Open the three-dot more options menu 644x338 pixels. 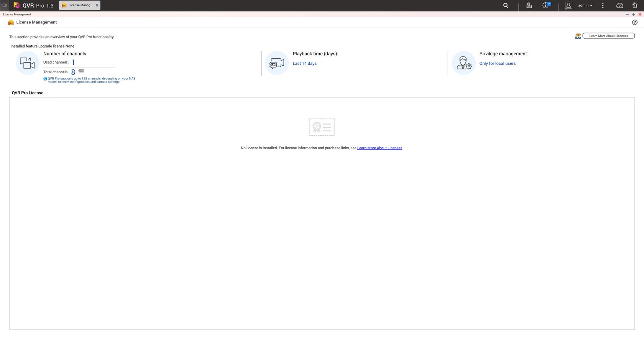tap(603, 5)
